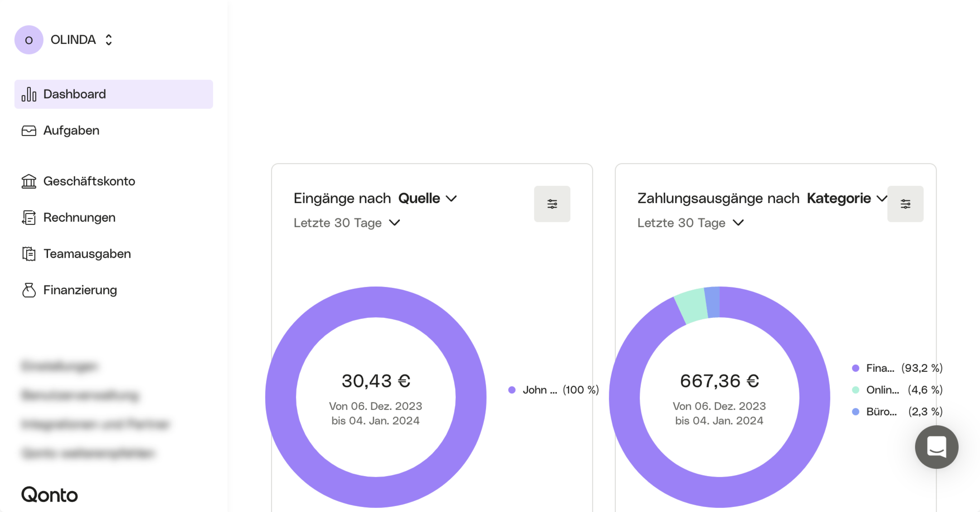Click the Geschäftskonto bank building icon
980x512 pixels.
[x=29, y=181]
